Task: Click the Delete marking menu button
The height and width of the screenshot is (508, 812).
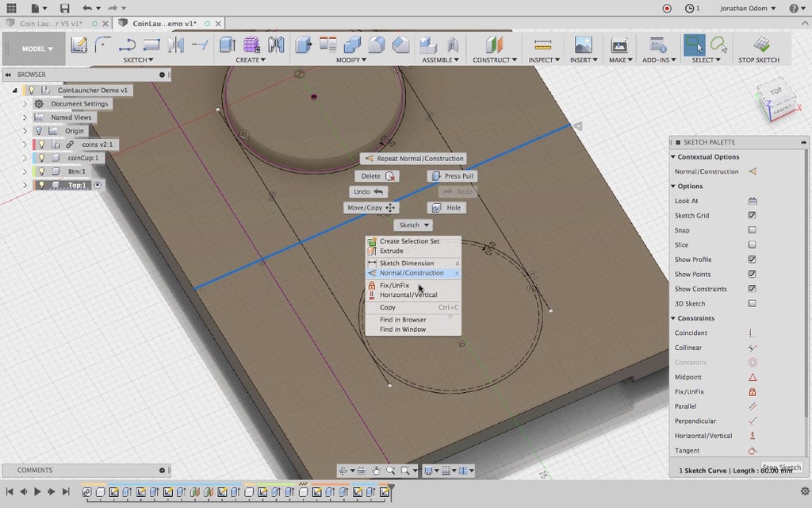Action: (377, 176)
